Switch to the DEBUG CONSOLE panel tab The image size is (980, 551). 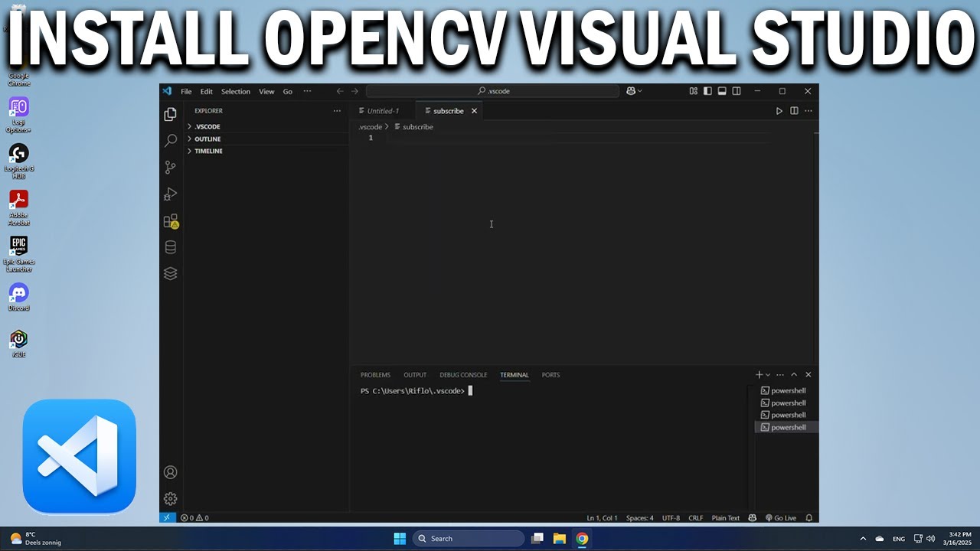[463, 375]
